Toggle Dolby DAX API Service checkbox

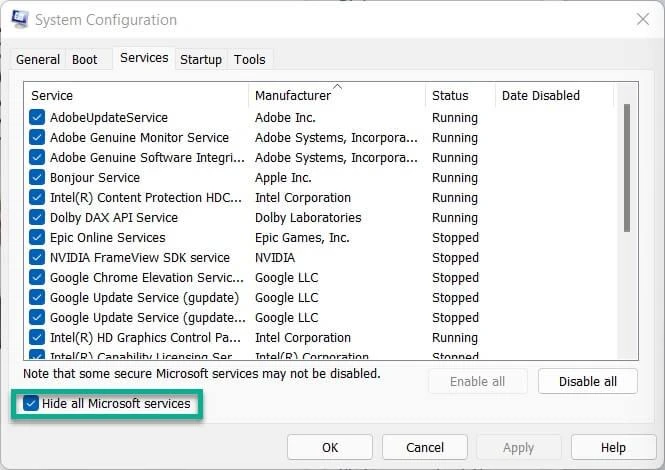tap(37, 218)
